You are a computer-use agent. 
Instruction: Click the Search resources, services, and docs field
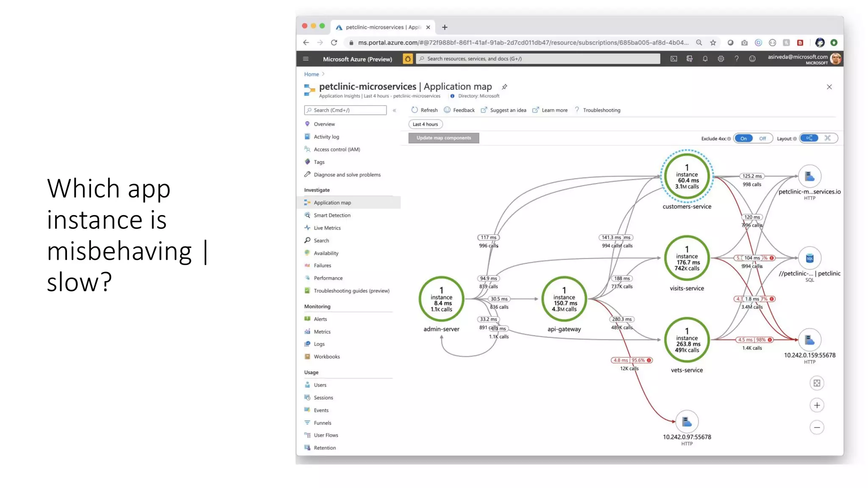click(x=538, y=59)
